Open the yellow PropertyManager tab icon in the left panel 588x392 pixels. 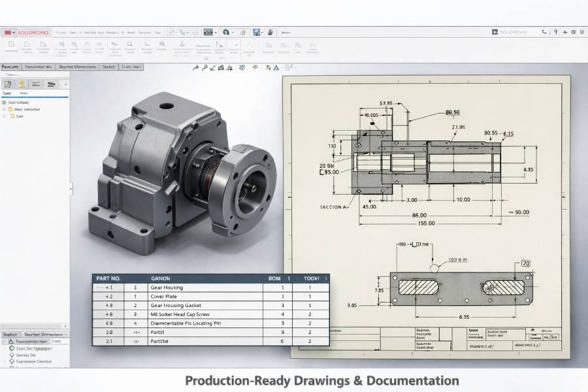coord(22,84)
